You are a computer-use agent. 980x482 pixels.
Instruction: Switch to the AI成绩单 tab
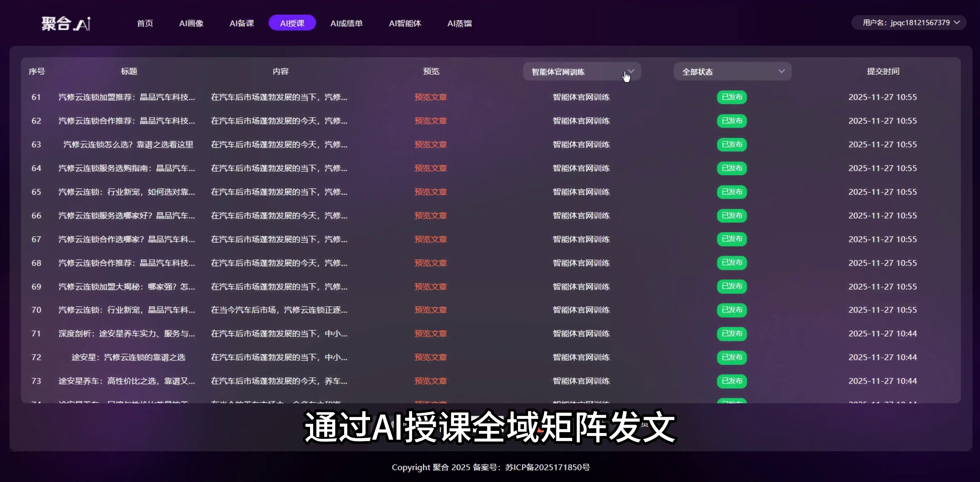pos(347,23)
